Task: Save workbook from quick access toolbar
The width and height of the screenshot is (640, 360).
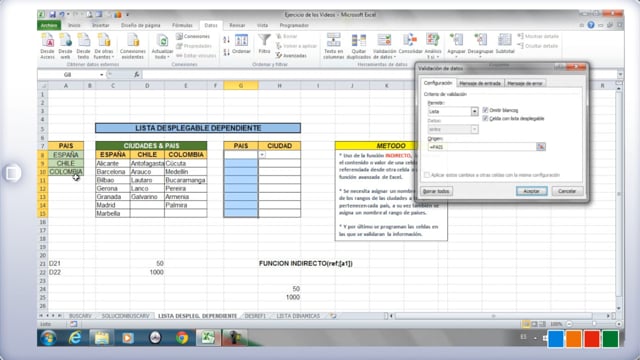Action: point(52,15)
